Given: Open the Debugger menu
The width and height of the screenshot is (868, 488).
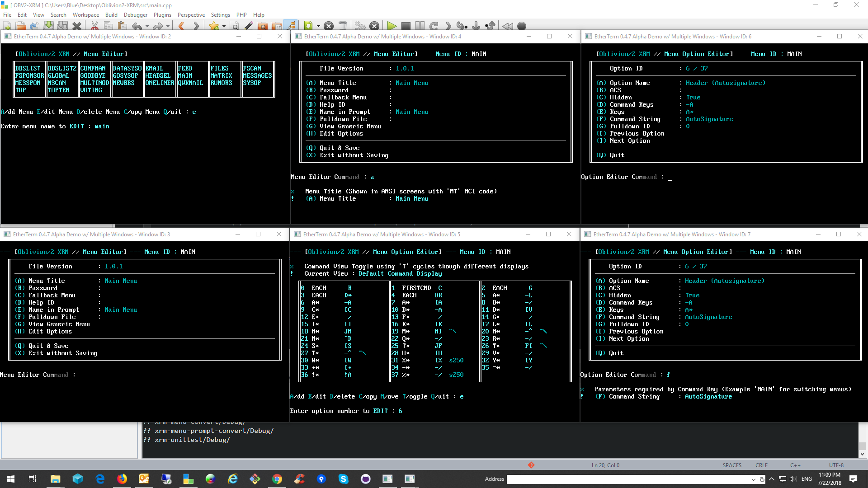Looking at the screenshot, I should [x=135, y=15].
